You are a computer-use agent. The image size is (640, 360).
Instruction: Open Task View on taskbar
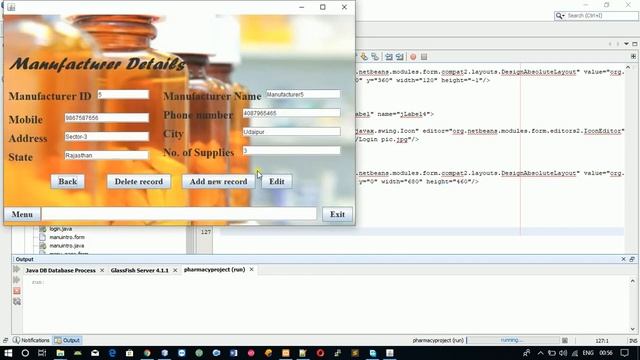[x=42, y=353]
